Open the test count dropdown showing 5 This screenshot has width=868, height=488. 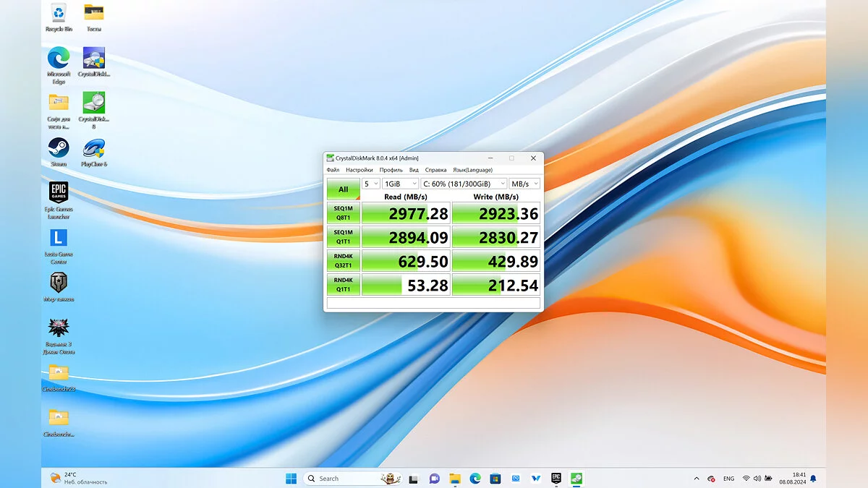click(x=371, y=184)
